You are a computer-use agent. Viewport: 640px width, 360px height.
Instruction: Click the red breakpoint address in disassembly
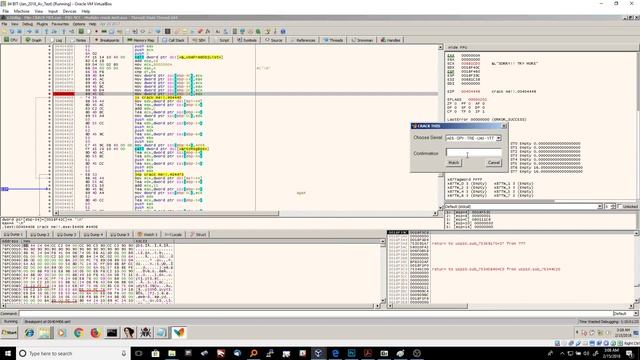pos(64,94)
